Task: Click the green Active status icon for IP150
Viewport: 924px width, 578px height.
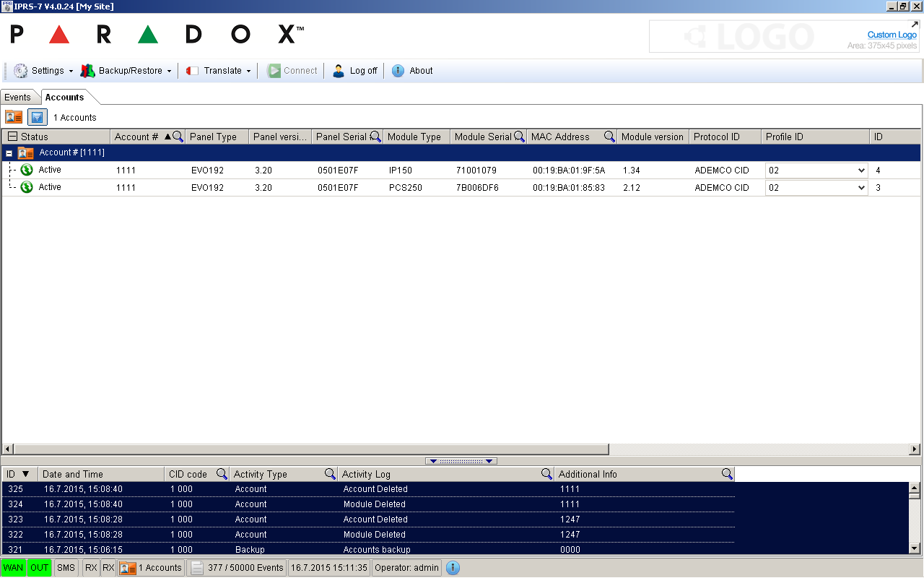Action: point(27,170)
